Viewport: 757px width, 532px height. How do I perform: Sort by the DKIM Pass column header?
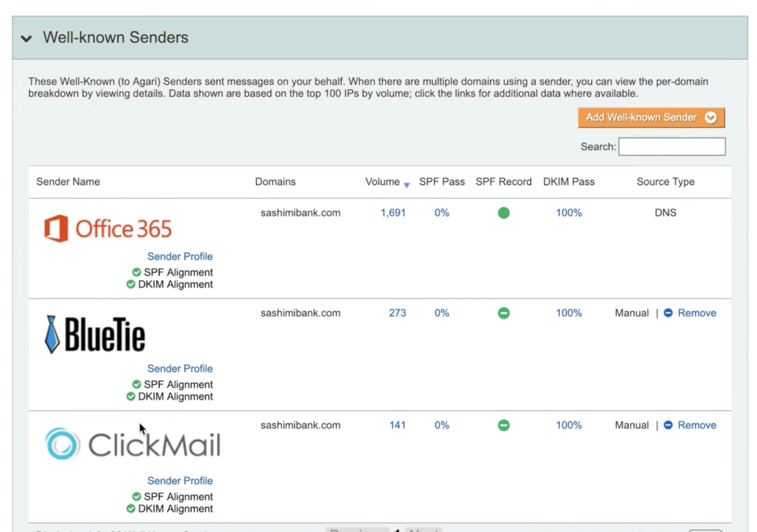click(x=569, y=182)
